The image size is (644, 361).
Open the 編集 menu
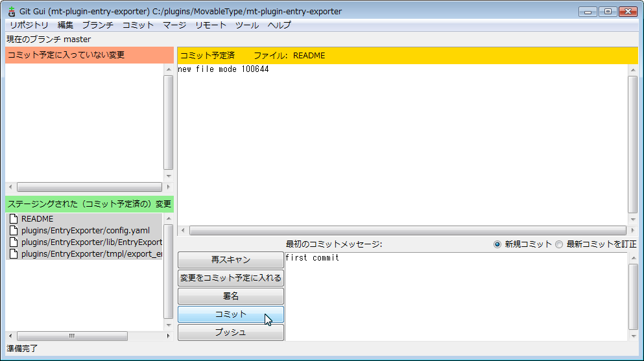click(x=66, y=25)
